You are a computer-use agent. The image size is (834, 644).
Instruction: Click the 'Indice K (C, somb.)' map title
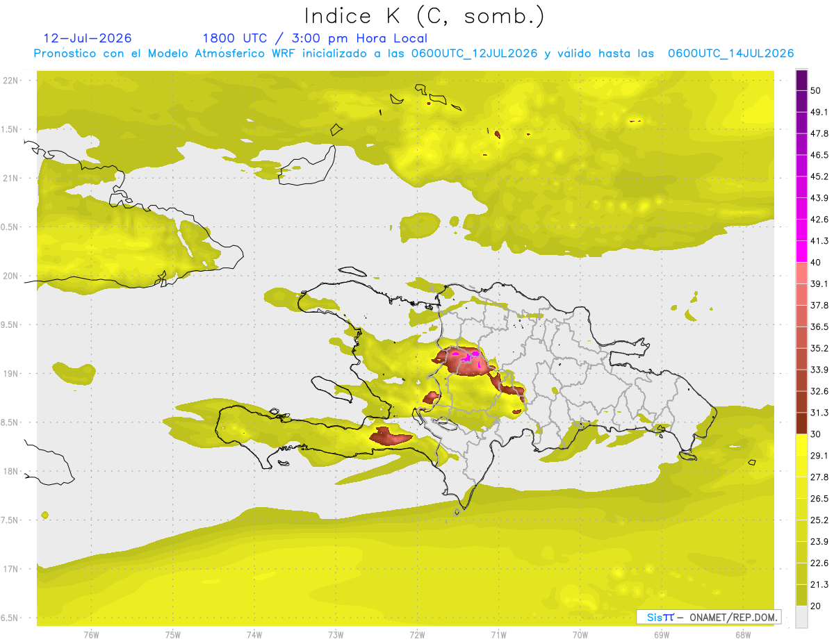[425, 16]
